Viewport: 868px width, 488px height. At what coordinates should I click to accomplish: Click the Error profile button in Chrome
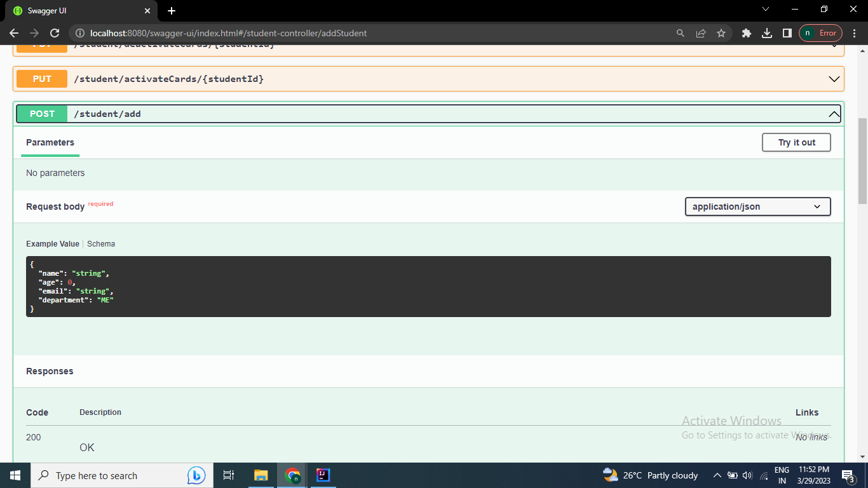point(820,33)
